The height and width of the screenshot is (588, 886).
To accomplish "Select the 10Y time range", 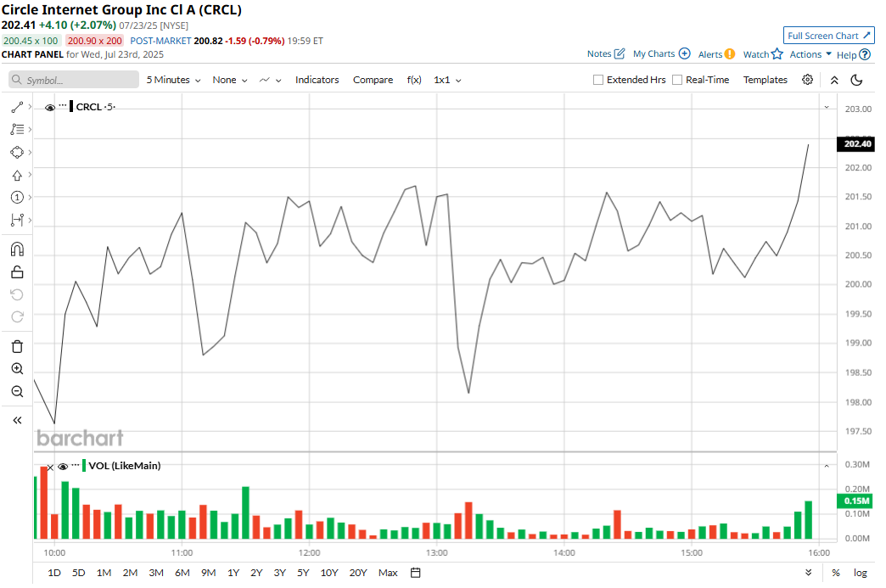I will point(329,573).
